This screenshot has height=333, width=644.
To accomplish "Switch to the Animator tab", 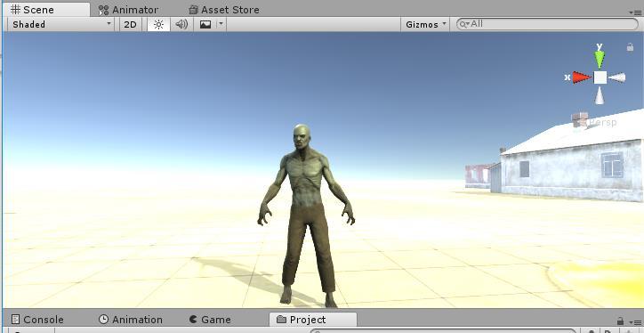I will pyautogui.click(x=129, y=10).
